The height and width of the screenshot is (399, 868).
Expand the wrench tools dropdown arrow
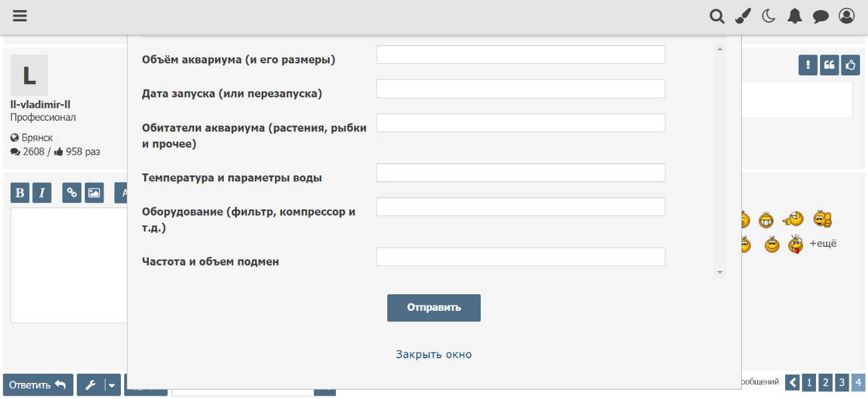click(113, 385)
